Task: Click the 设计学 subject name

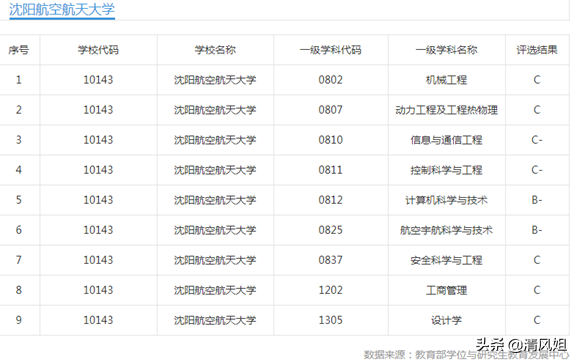Action: click(x=446, y=320)
